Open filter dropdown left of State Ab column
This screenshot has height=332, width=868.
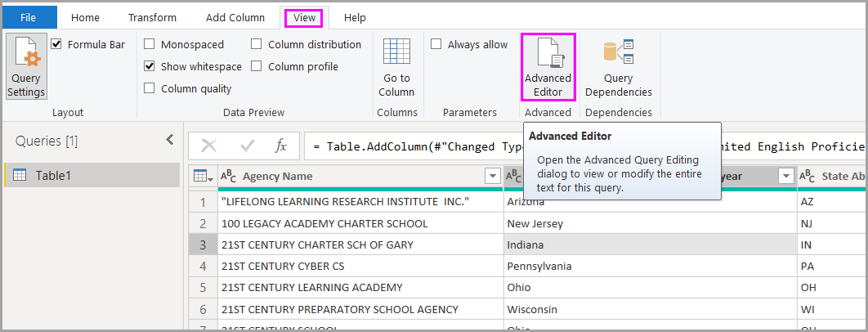785,176
